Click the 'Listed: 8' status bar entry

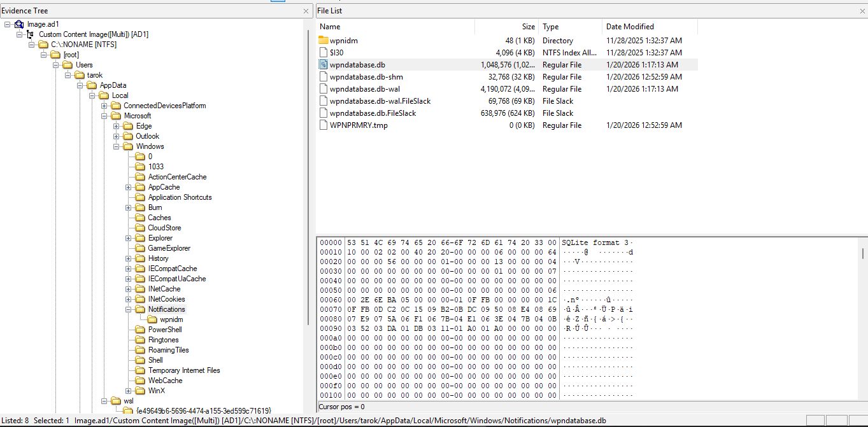tap(15, 421)
